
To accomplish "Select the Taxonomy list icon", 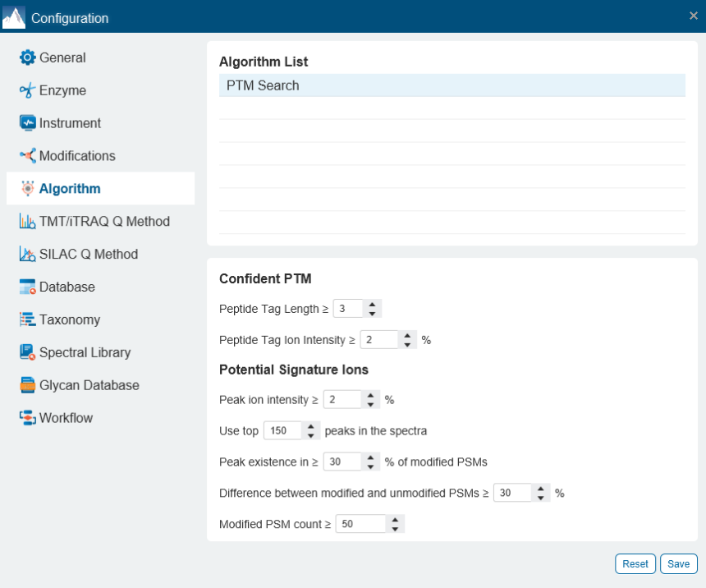I will [x=29, y=319].
